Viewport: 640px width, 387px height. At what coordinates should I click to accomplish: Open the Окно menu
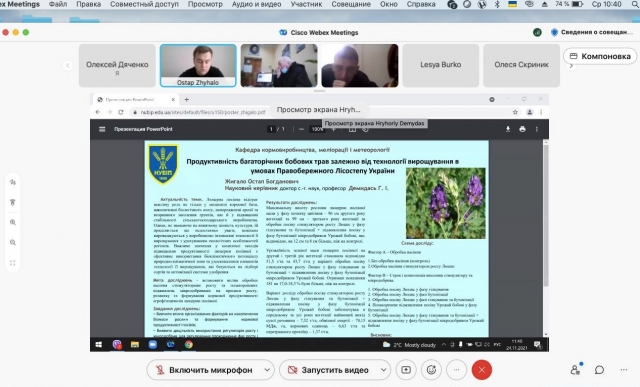[x=388, y=4]
